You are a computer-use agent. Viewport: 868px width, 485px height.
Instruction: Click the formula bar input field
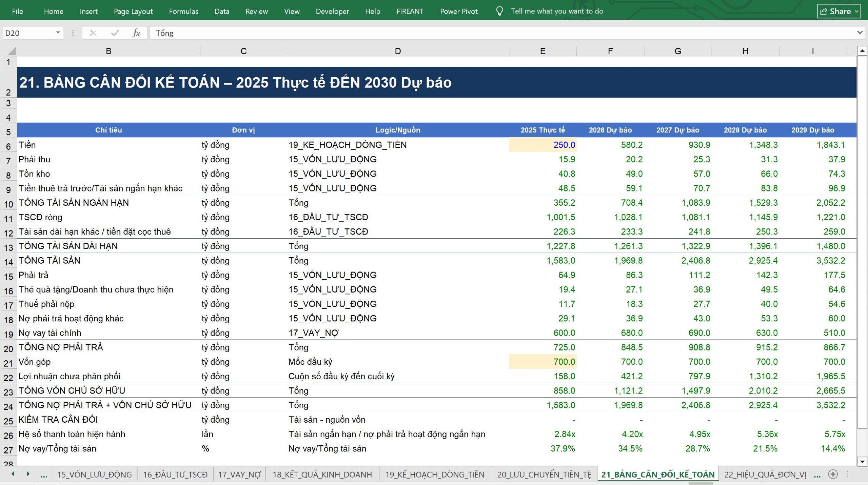(x=502, y=33)
